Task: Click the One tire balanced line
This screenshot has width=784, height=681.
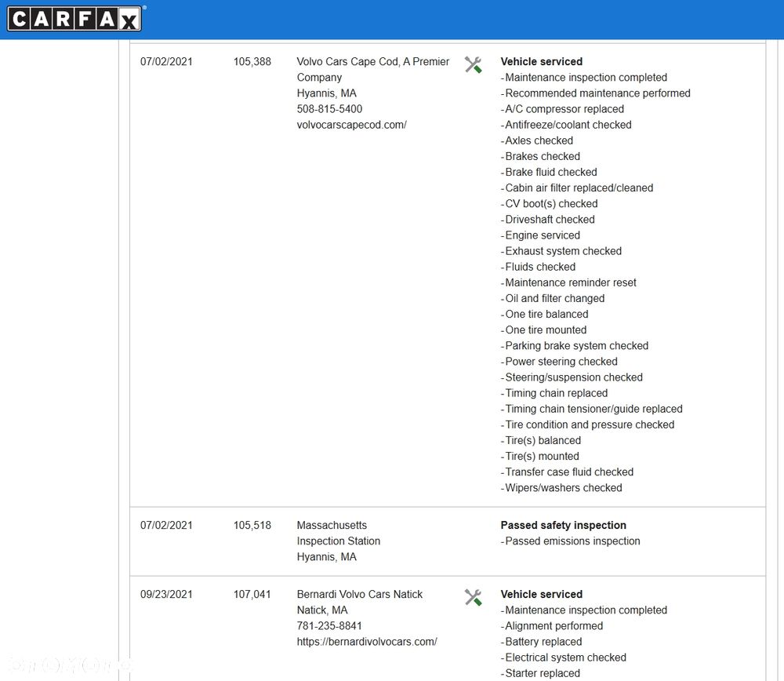Action: pyautogui.click(x=545, y=315)
